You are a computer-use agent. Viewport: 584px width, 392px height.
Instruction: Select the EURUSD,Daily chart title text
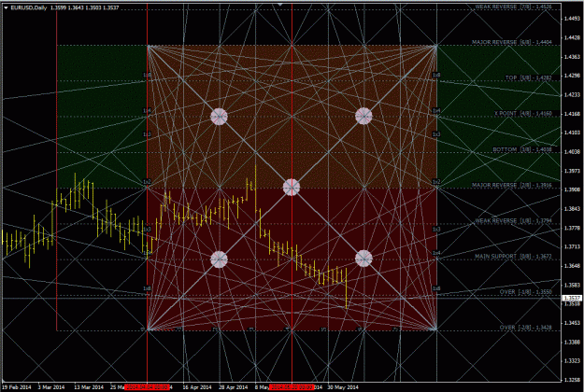coord(29,7)
